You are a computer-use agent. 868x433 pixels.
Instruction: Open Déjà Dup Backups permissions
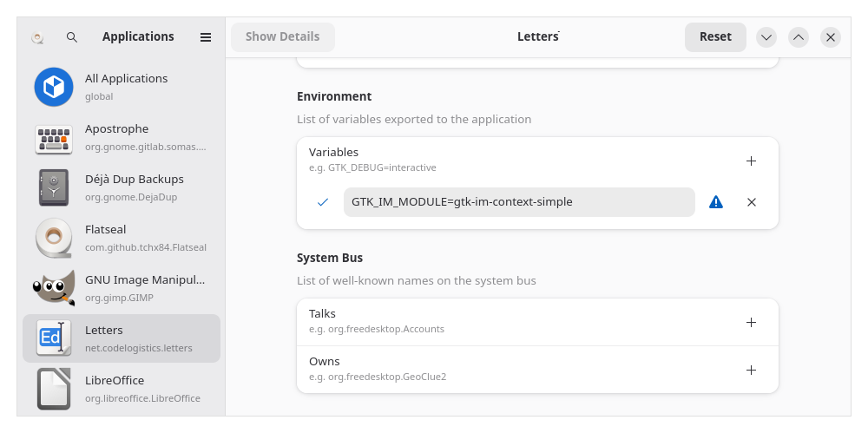(x=122, y=187)
